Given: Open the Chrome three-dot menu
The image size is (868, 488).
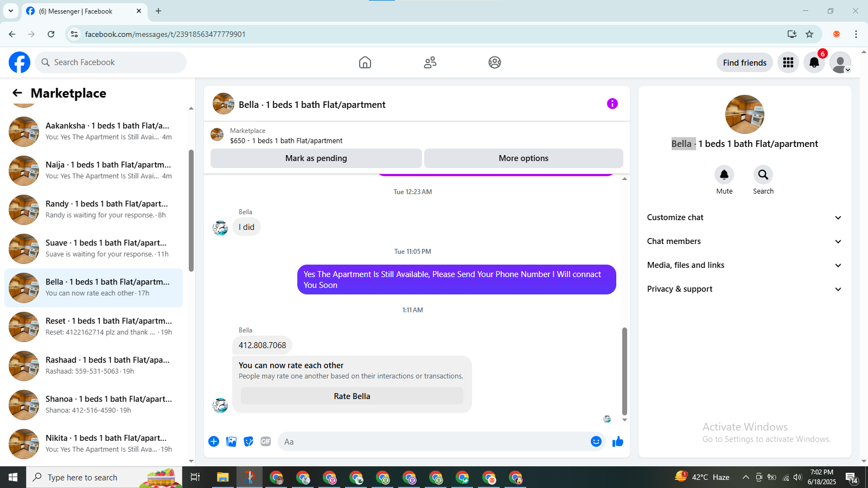Looking at the screenshot, I should coord(856,34).
